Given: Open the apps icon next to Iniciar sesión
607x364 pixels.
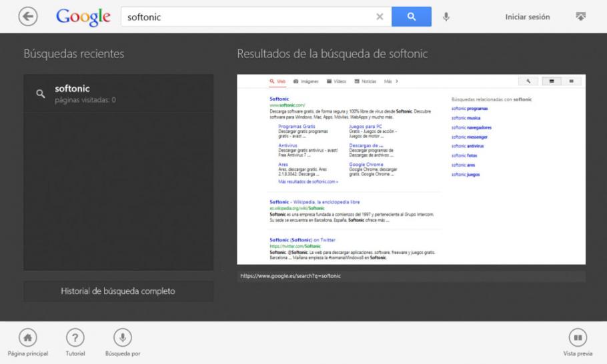Looking at the screenshot, I should [579, 17].
